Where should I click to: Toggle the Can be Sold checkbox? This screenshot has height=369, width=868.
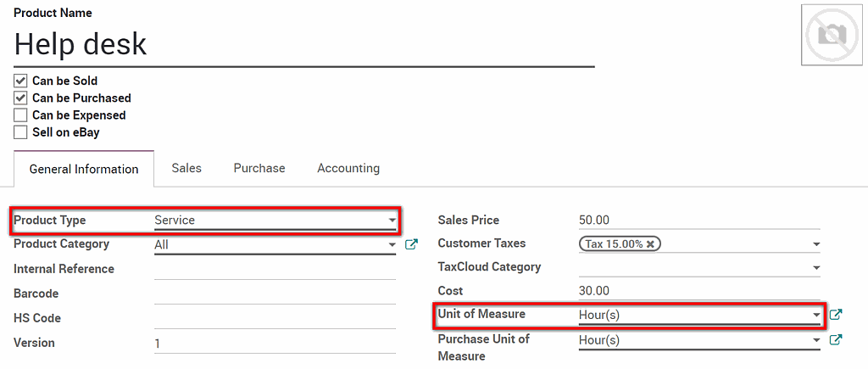click(21, 81)
